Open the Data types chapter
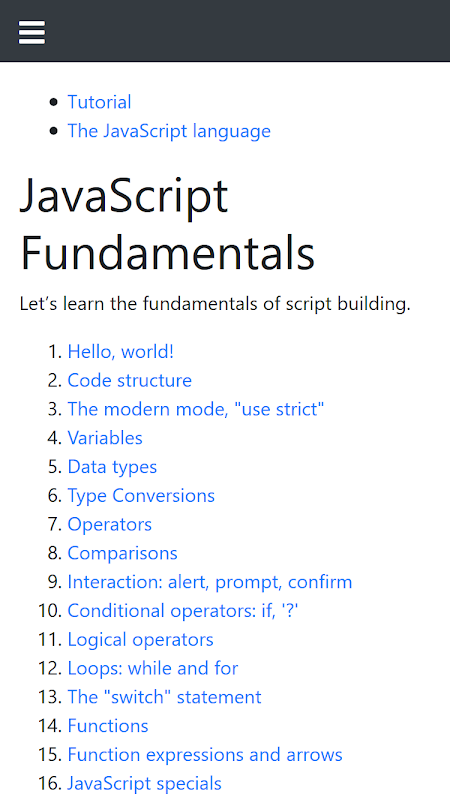 click(x=112, y=467)
